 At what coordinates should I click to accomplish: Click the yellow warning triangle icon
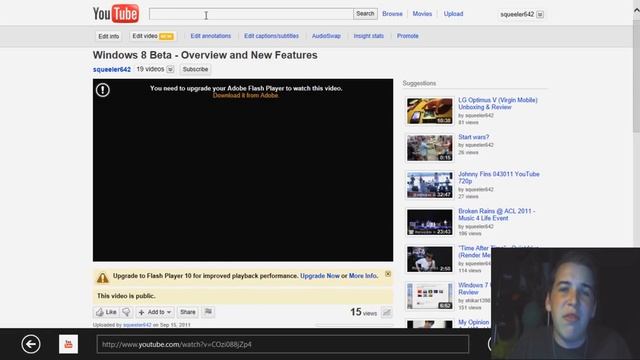pos(102,278)
